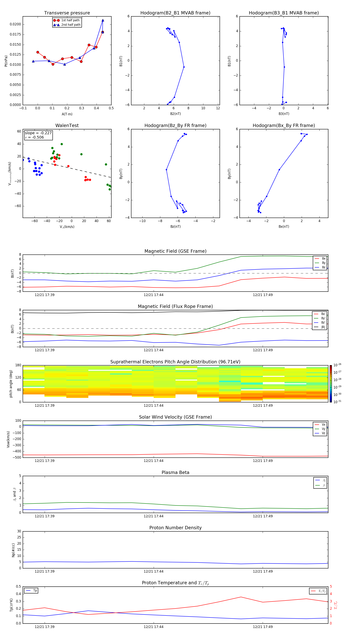This screenshot has width=351, height=644.
Task: Click the 'WalenTest' plot title
Action: (67, 125)
